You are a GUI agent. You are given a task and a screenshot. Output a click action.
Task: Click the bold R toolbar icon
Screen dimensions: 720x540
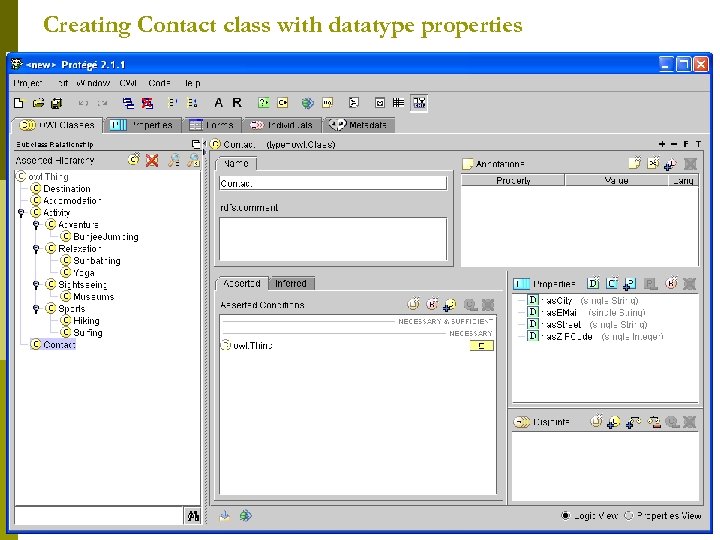237,102
